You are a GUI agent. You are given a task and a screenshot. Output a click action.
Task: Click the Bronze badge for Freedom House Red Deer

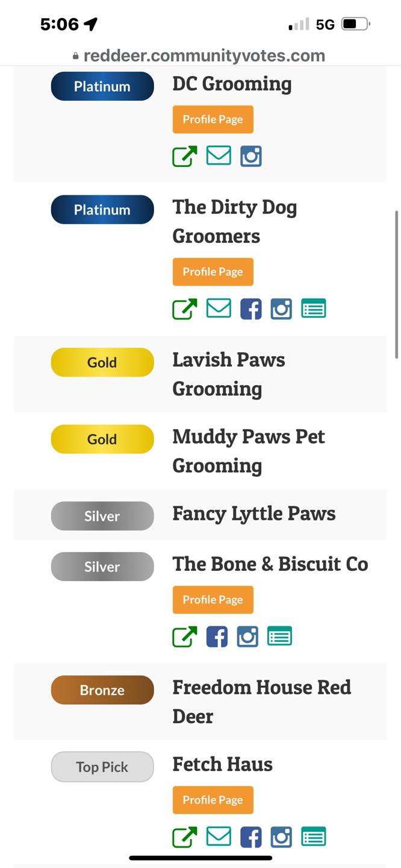click(102, 690)
